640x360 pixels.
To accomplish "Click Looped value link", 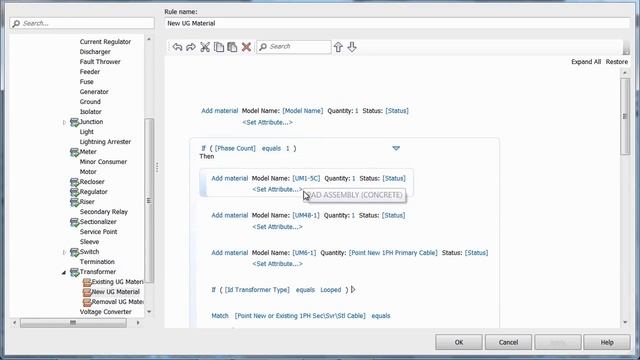I will coord(331,290).
